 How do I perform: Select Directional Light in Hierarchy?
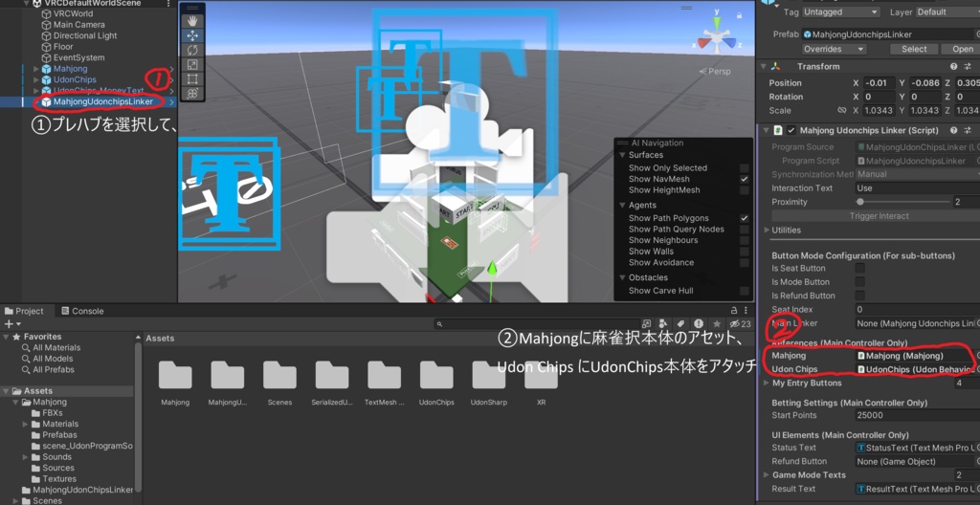coord(85,35)
